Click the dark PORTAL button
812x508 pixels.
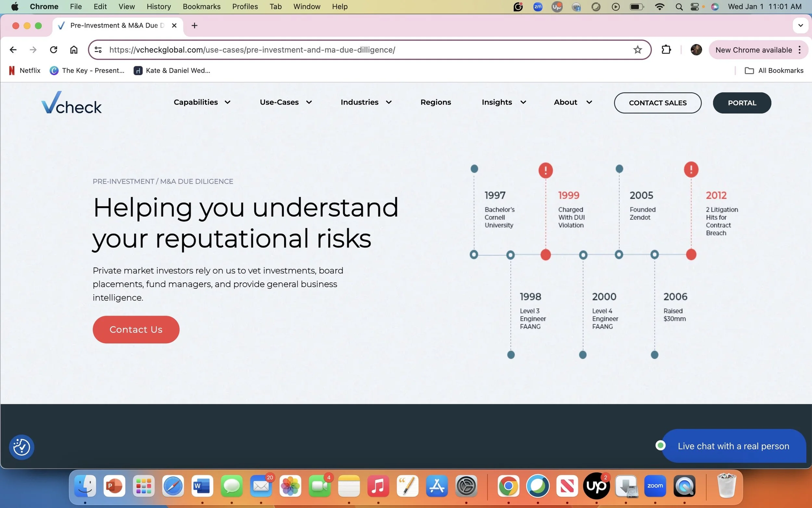742,103
